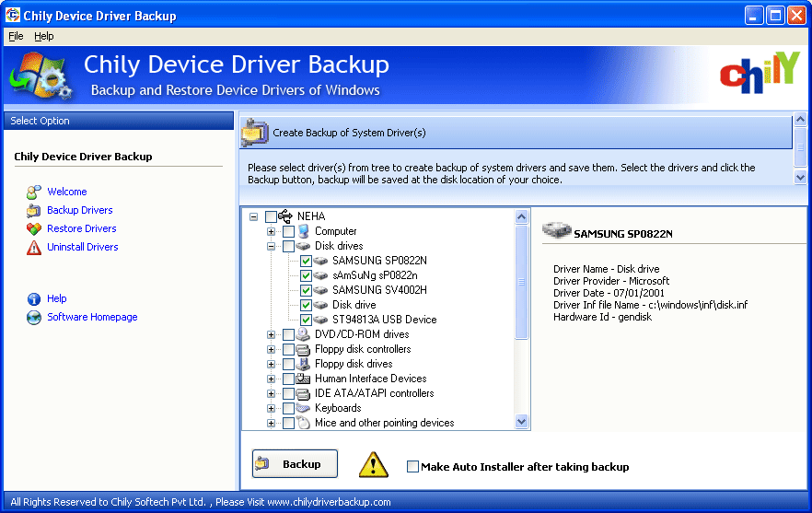The width and height of the screenshot is (812, 513).
Task: Click the Disk drives category icon
Action: click(x=304, y=246)
